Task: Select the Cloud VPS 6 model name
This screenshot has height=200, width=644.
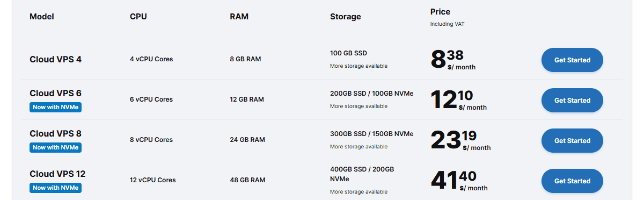Action: 55,93
